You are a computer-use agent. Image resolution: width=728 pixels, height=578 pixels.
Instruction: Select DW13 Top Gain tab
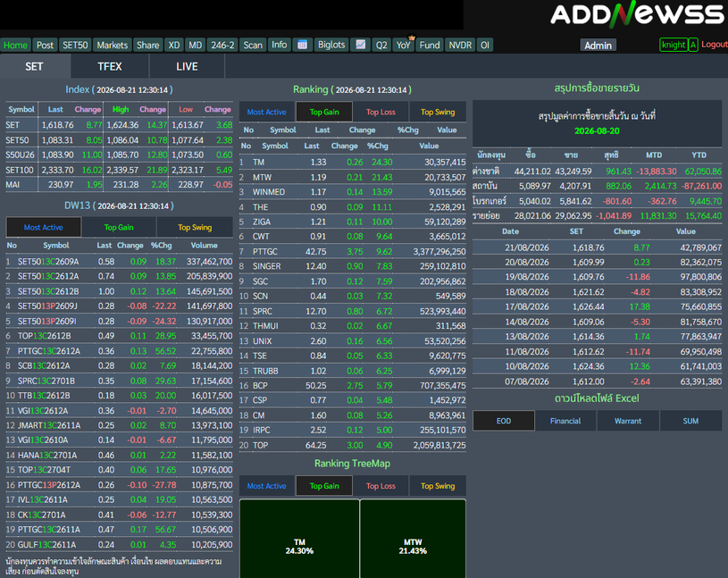[119, 228]
